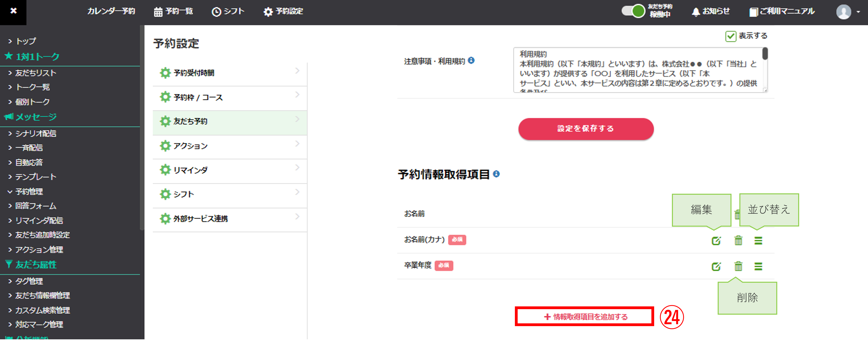Screen dimensions: 868x349
Task: Click 設定を保存する button
Action: pos(586,129)
